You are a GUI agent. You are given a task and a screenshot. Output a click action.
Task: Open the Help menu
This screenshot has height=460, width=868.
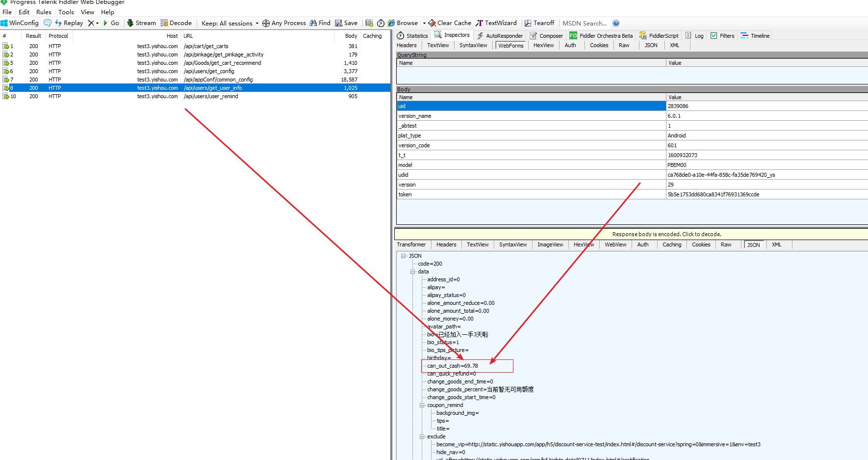107,12
